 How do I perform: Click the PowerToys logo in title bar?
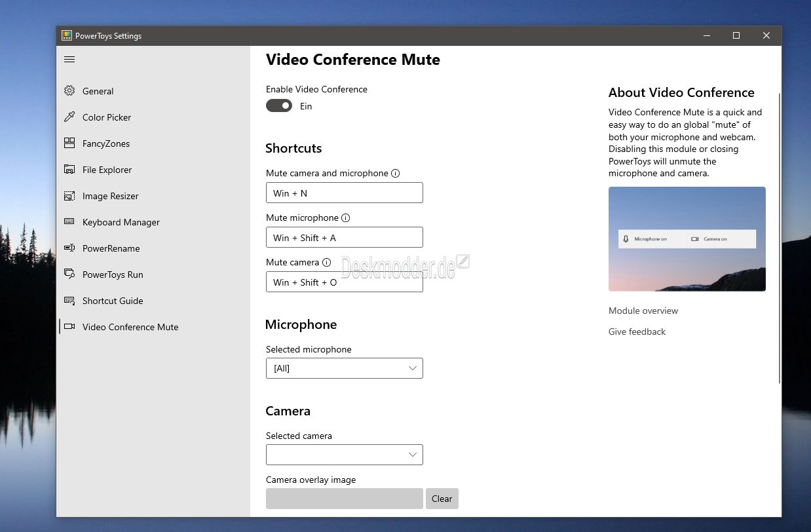click(67, 36)
